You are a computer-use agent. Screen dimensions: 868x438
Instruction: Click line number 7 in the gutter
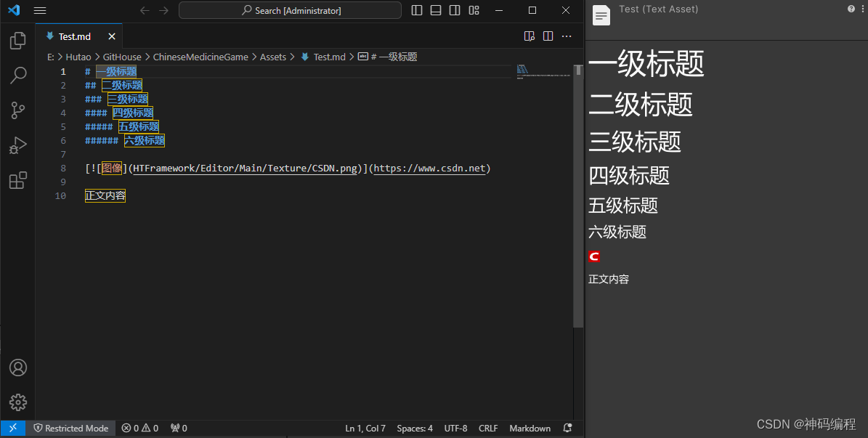63,155
